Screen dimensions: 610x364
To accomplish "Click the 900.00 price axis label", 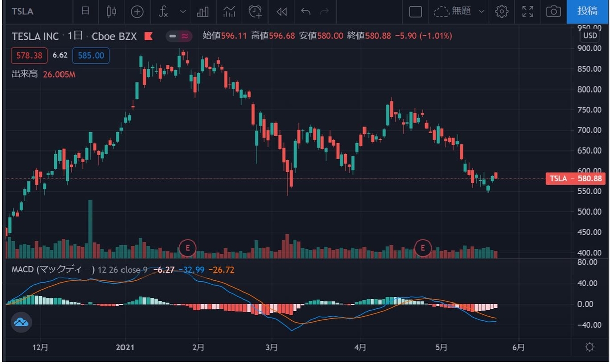I will (590, 49).
